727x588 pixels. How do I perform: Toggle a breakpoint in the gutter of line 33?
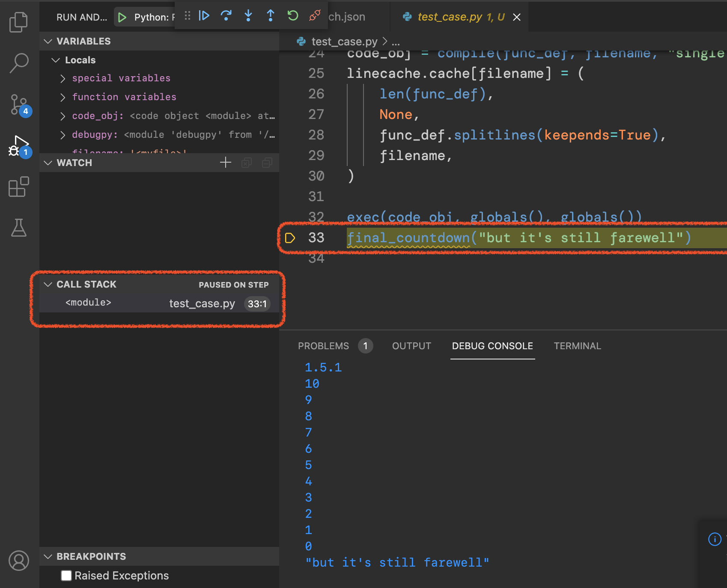291,238
